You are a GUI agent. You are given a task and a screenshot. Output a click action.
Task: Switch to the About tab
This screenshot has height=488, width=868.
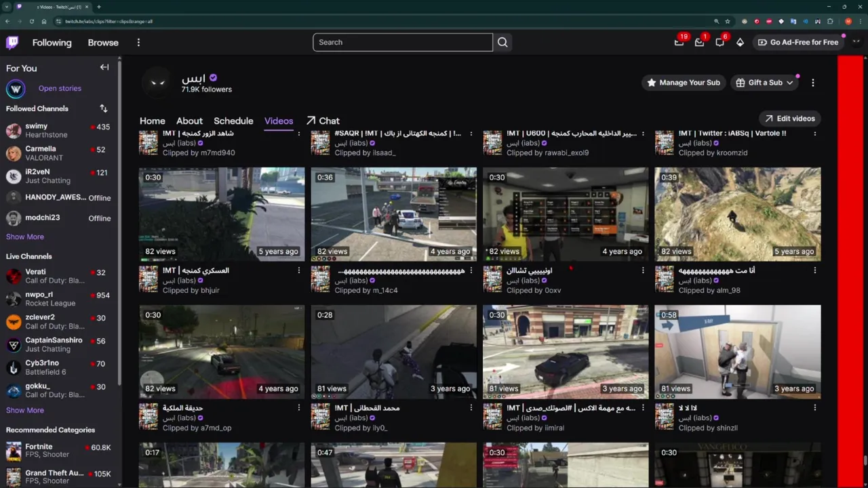click(189, 121)
